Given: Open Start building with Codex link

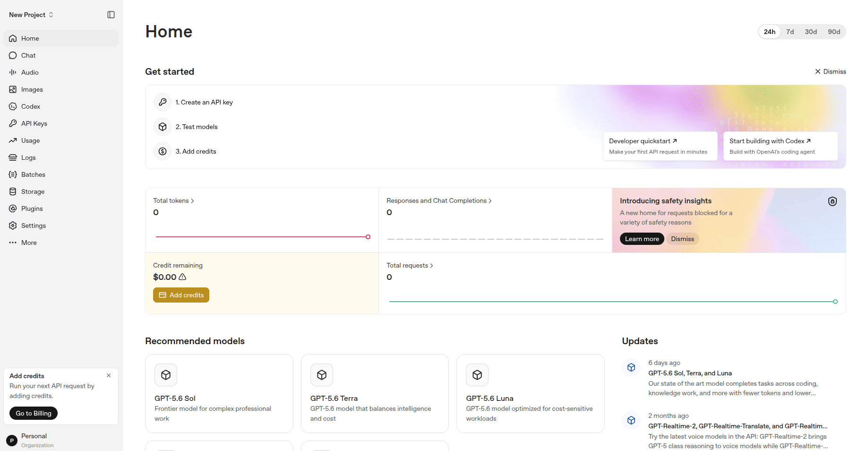Looking at the screenshot, I should point(781,146).
